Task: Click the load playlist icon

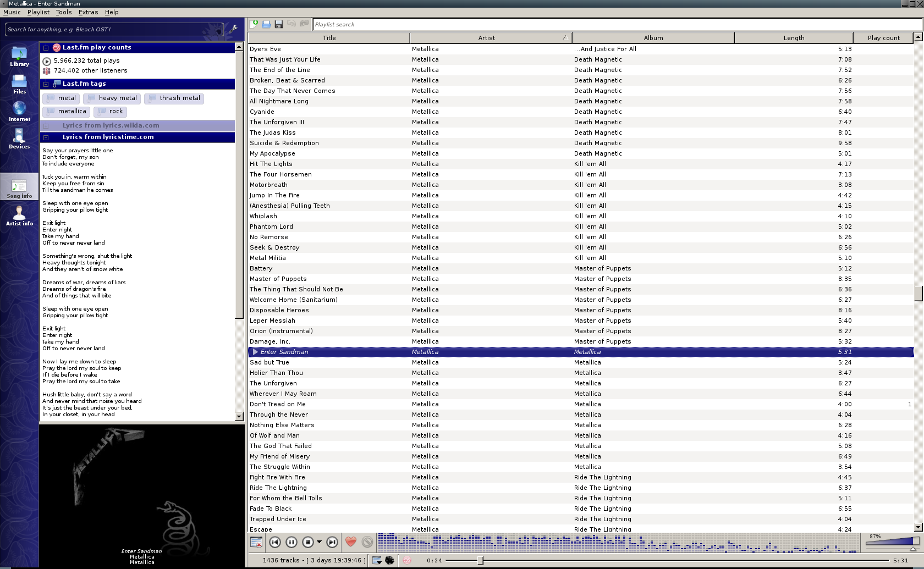Action: click(x=266, y=24)
